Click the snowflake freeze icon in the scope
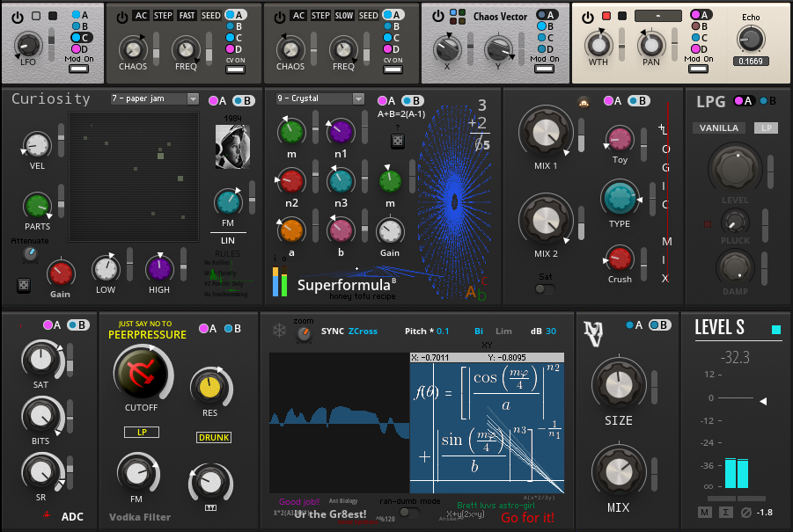 coord(279,331)
